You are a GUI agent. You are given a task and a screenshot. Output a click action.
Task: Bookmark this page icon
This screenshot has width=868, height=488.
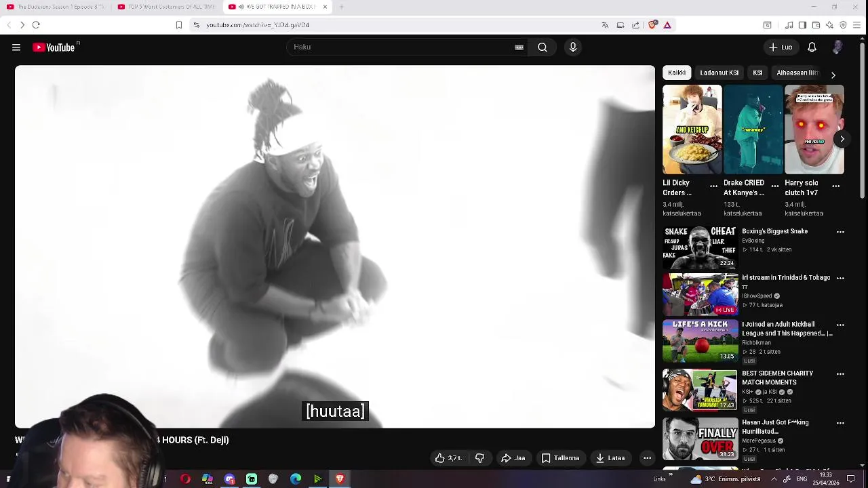[178, 25]
